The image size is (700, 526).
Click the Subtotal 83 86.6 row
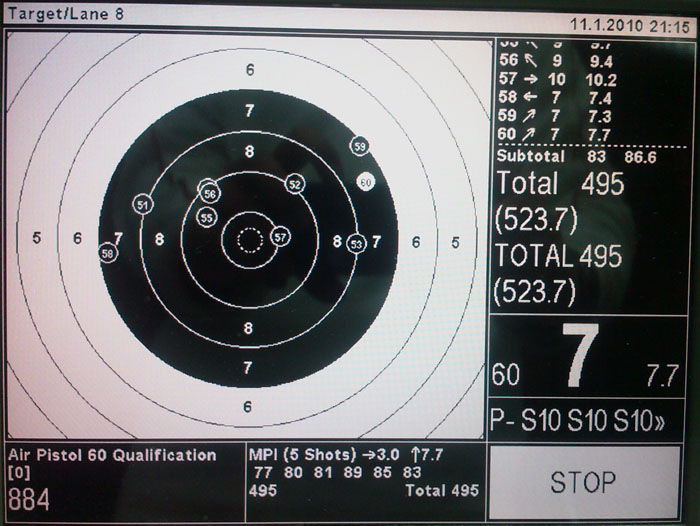coord(576,156)
